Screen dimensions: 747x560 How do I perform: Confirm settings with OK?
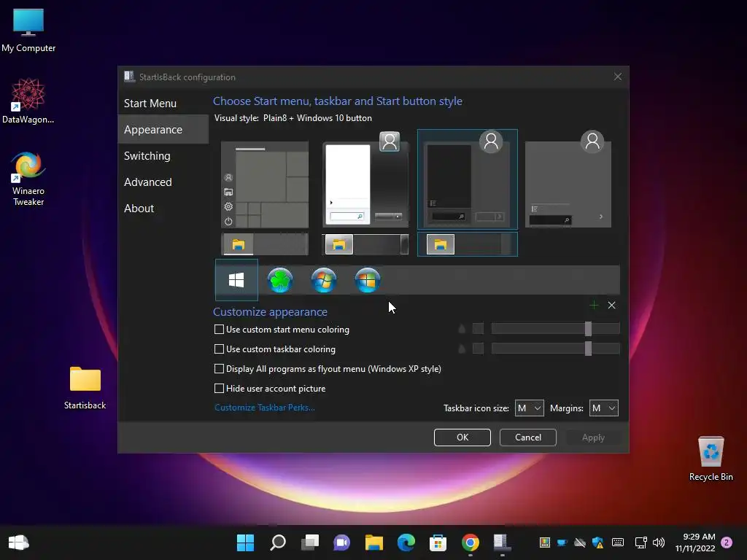pos(462,437)
